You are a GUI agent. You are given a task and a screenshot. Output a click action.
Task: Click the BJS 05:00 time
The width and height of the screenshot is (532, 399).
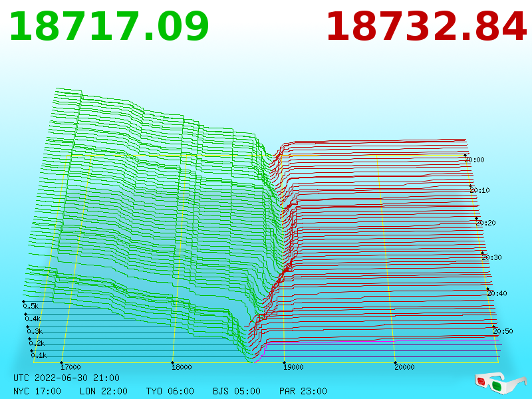click(x=237, y=391)
